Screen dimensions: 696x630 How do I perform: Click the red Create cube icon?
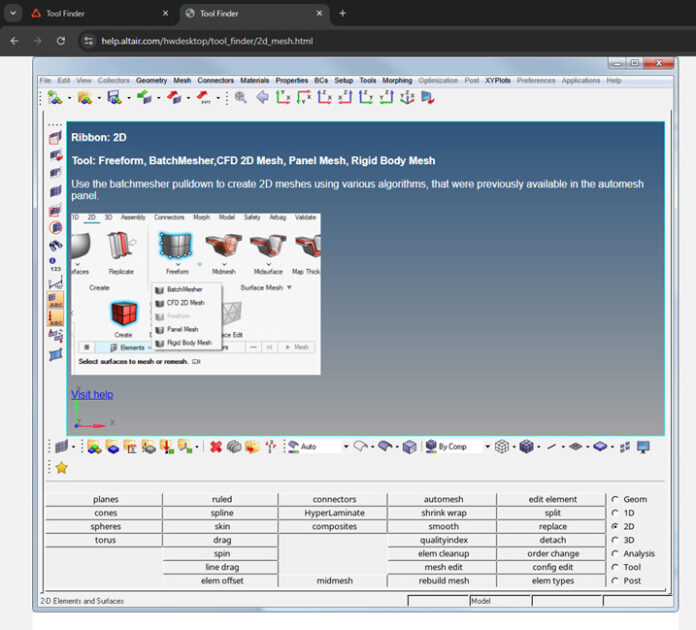tap(123, 314)
